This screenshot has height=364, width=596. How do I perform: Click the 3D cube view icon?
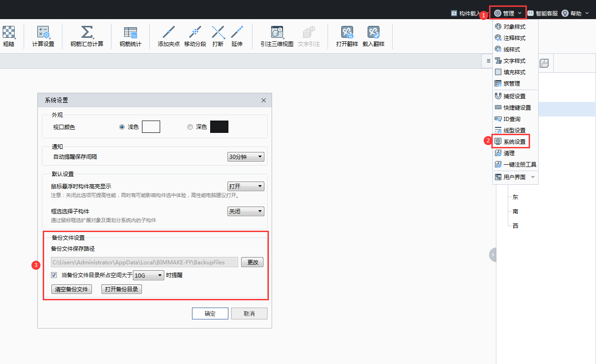tap(544, 63)
